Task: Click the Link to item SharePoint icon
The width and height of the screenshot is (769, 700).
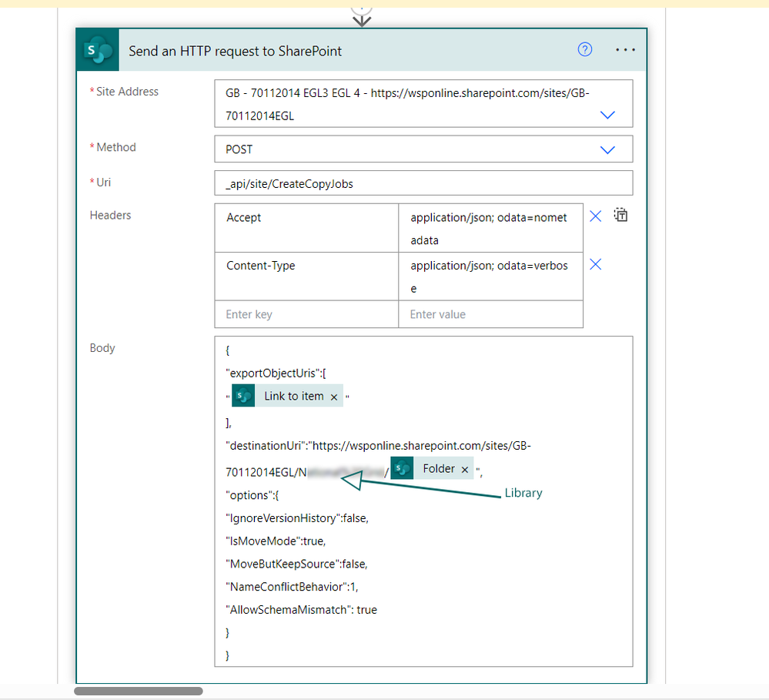Action: pos(243,396)
